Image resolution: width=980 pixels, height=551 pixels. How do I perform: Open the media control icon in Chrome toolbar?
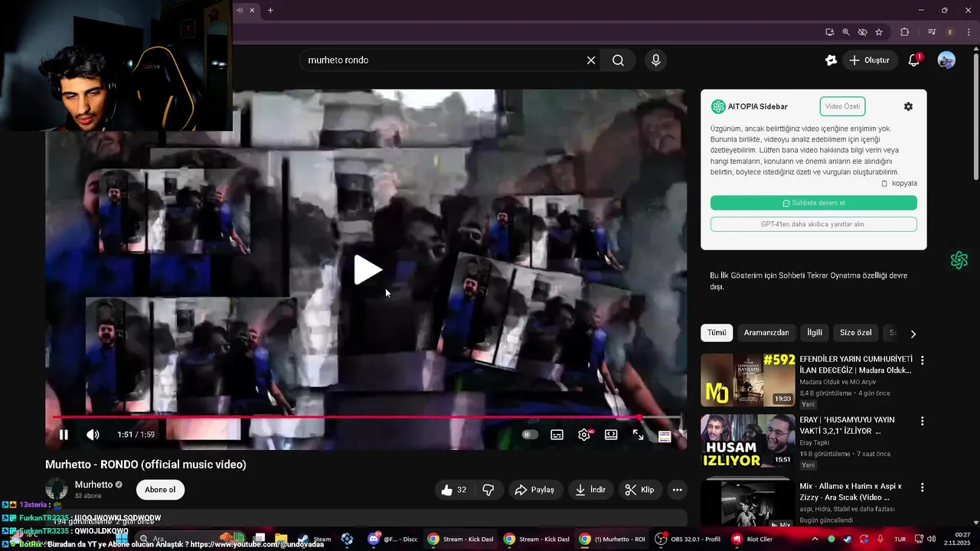click(932, 32)
